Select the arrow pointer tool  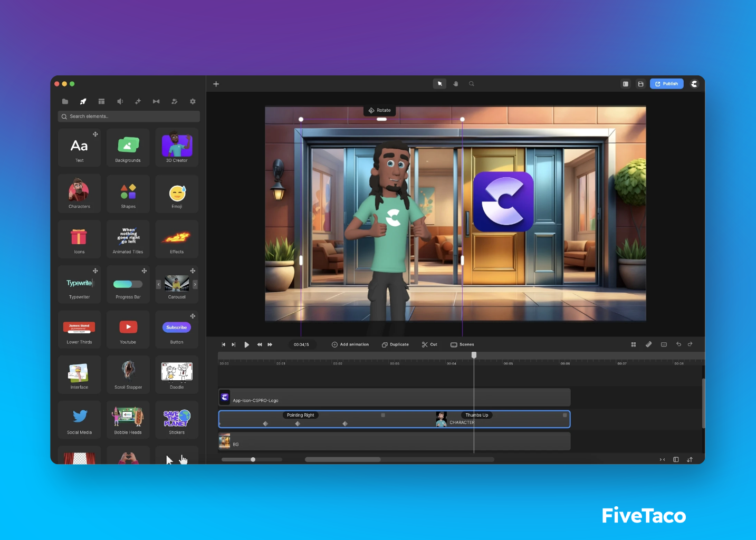tap(439, 84)
